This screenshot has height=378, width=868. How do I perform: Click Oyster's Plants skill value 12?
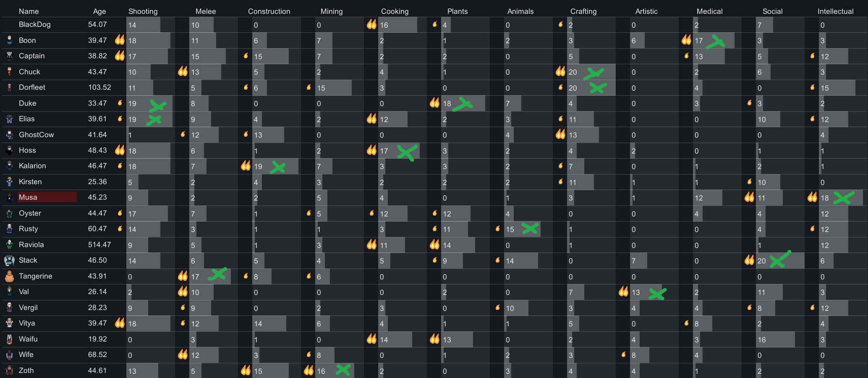pyautogui.click(x=447, y=214)
